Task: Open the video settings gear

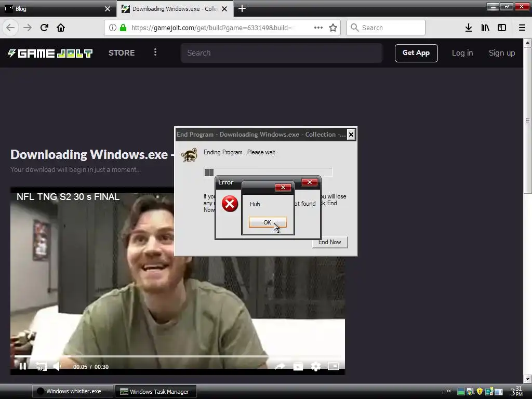Action: [315, 366]
